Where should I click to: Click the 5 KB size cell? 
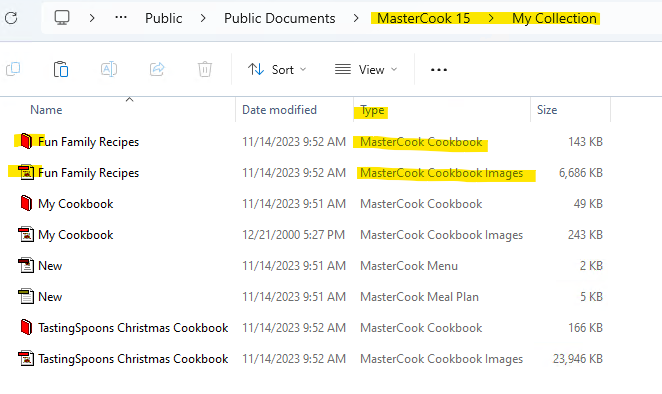pos(591,297)
